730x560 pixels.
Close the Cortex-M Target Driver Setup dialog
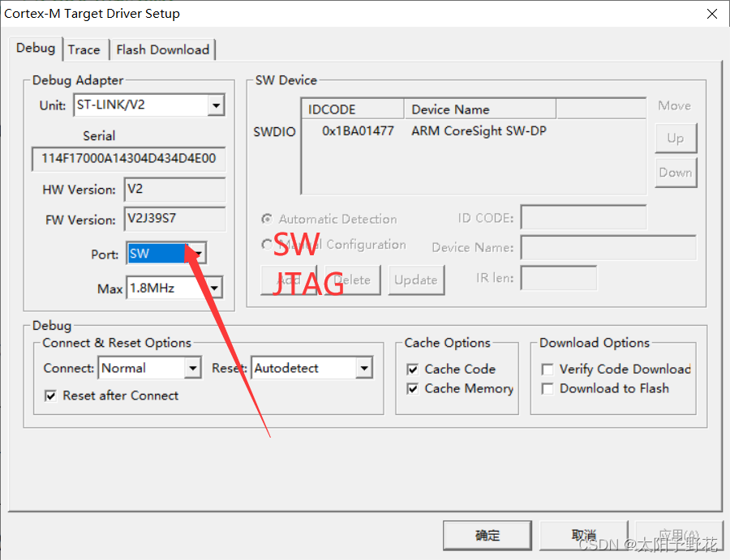712,14
